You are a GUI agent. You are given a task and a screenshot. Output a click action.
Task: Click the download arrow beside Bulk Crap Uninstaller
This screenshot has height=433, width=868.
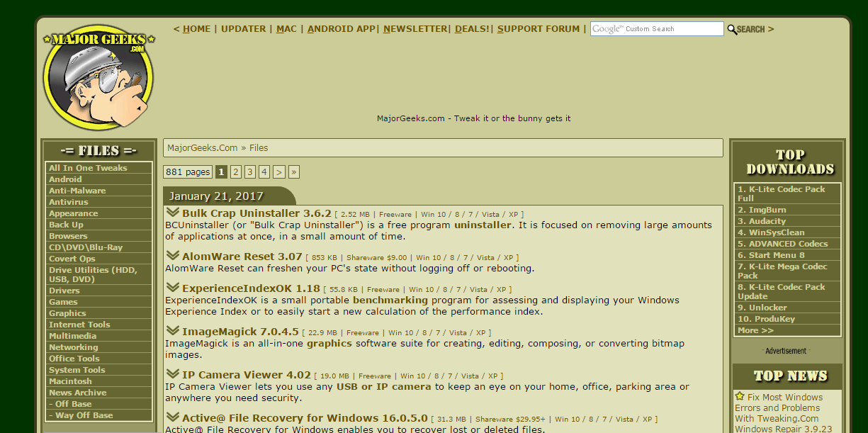tap(173, 212)
